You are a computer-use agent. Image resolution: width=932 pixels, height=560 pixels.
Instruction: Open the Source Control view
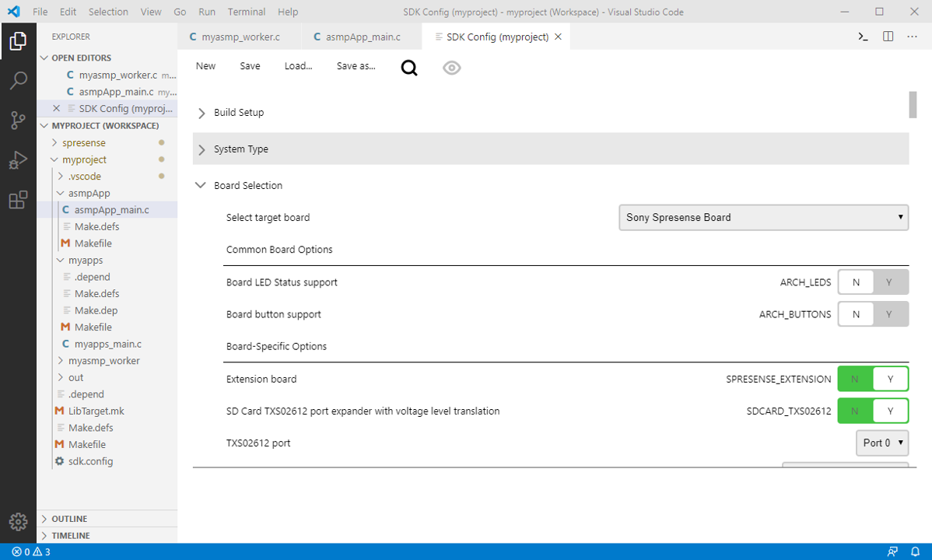pyautogui.click(x=18, y=120)
